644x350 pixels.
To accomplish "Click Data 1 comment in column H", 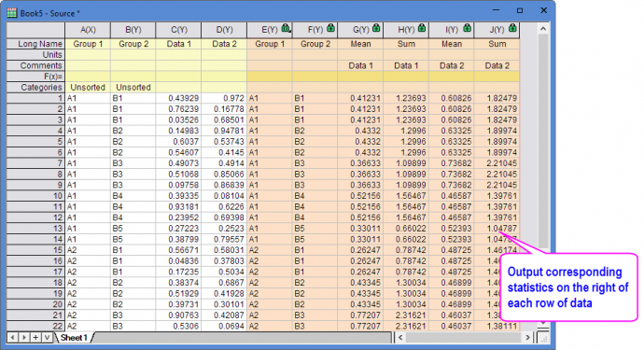I will [x=406, y=65].
